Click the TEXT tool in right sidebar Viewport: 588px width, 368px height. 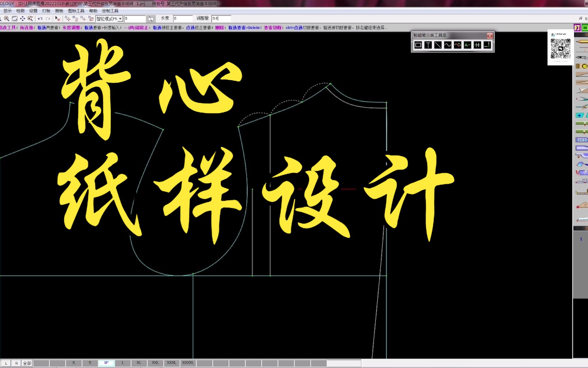(x=582, y=140)
